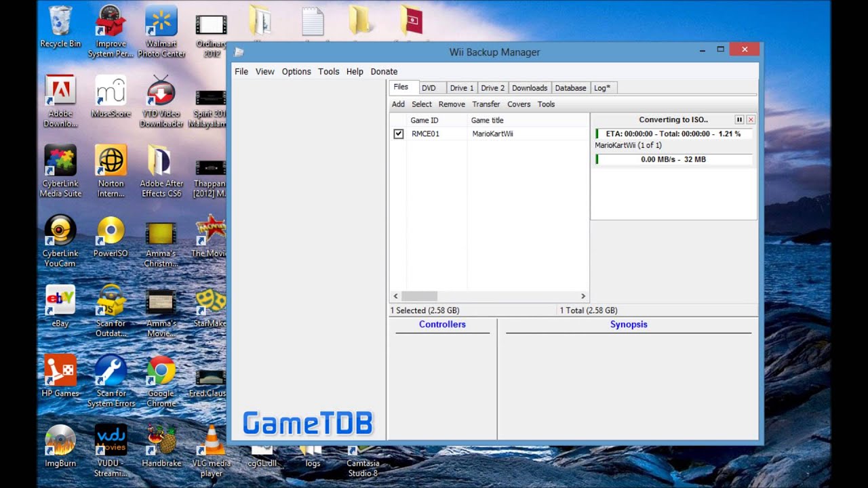
Task: Select the Adobe Download desktop icon
Action: (x=60, y=101)
